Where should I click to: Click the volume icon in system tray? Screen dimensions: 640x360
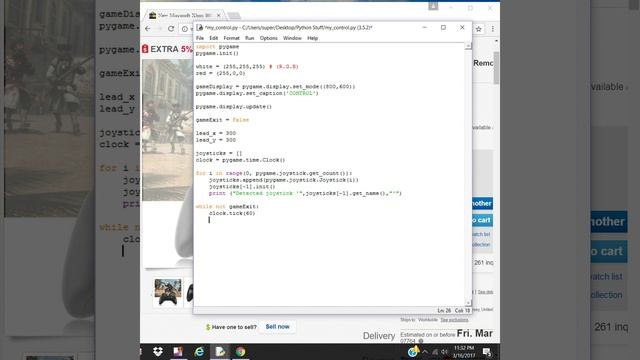click(x=444, y=352)
